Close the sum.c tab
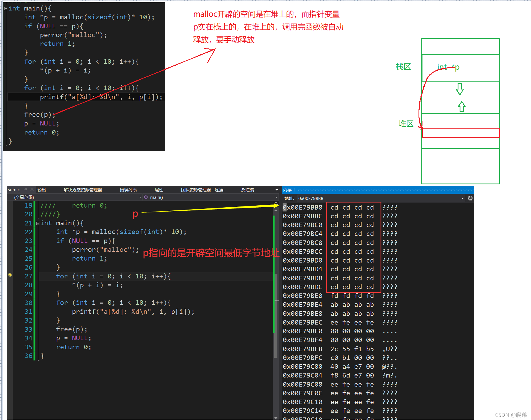531x420 pixels. [x=32, y=189]
